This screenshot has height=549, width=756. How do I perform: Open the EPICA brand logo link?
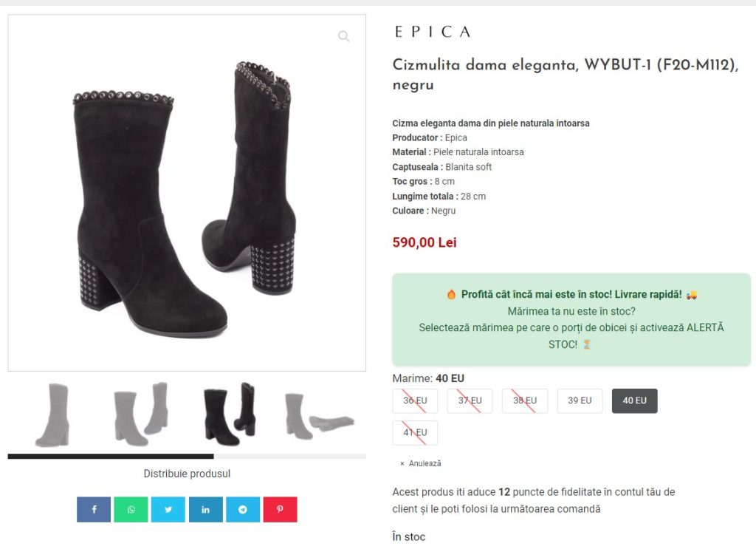(433, 32)
